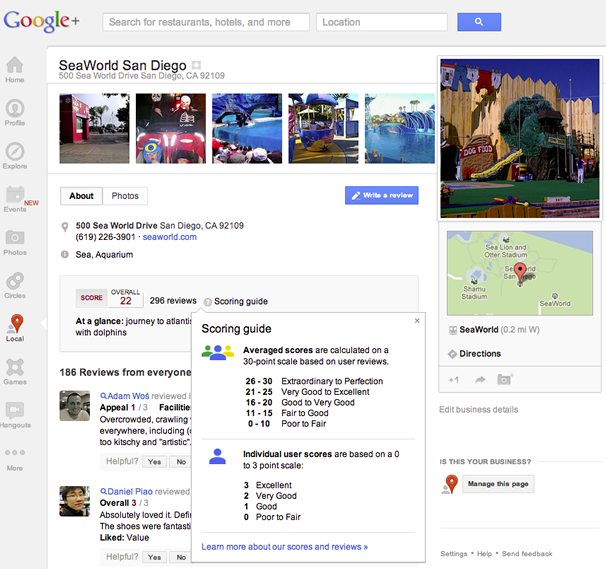Click the Send feedback footer link
The height and width of the screenshot is (569, 606).
tap(527, 554)
